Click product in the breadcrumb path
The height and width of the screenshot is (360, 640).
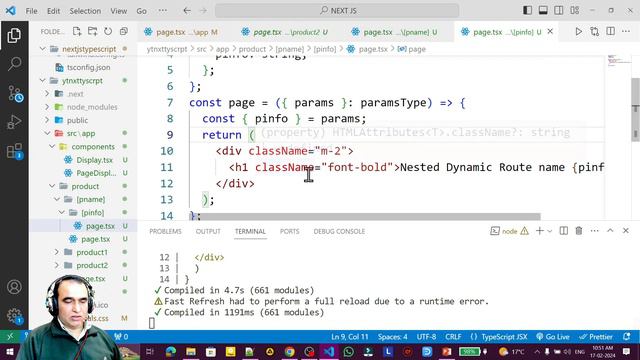[x=252, y=49]
